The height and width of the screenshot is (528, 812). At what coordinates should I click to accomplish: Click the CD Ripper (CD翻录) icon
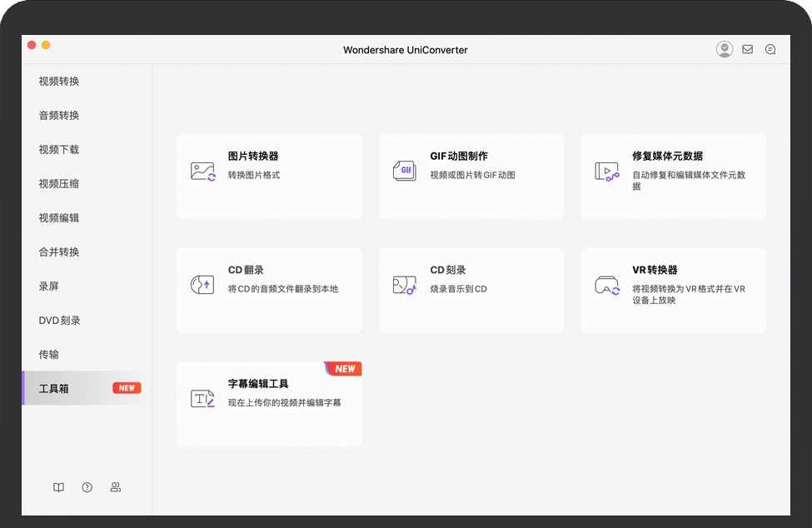coord(202,285)
